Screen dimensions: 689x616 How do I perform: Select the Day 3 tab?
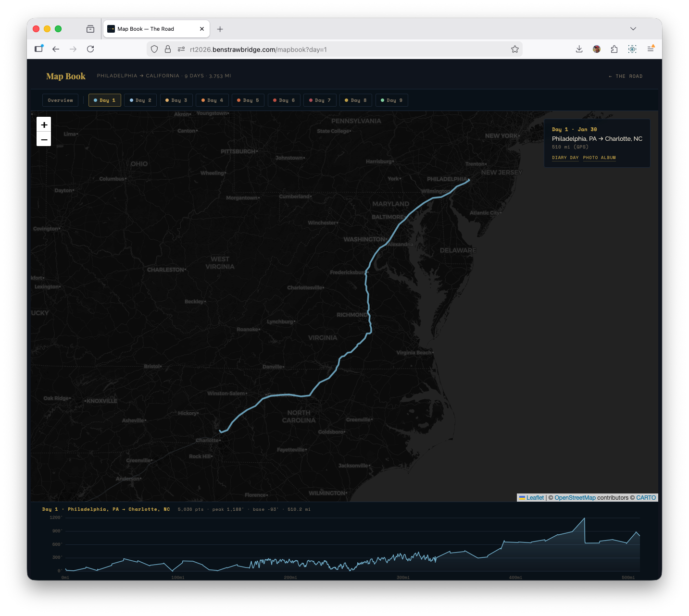[x=176, y=100]
